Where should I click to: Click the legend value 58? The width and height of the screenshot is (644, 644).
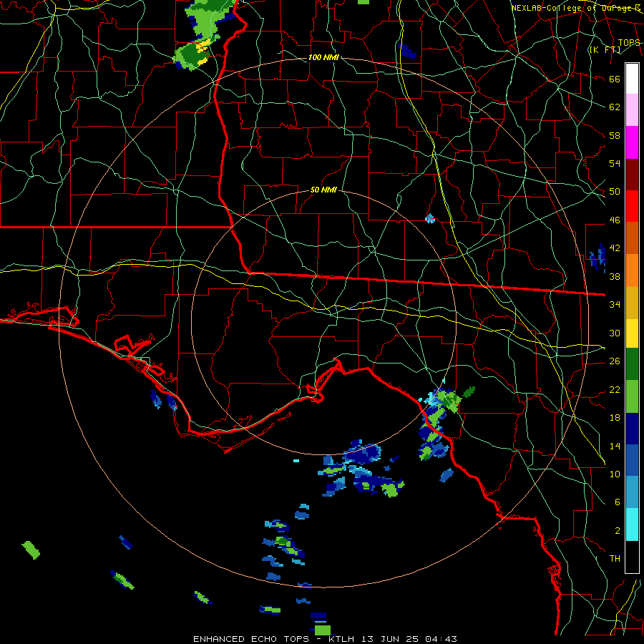pyautogui.click(x=615, y=135)
